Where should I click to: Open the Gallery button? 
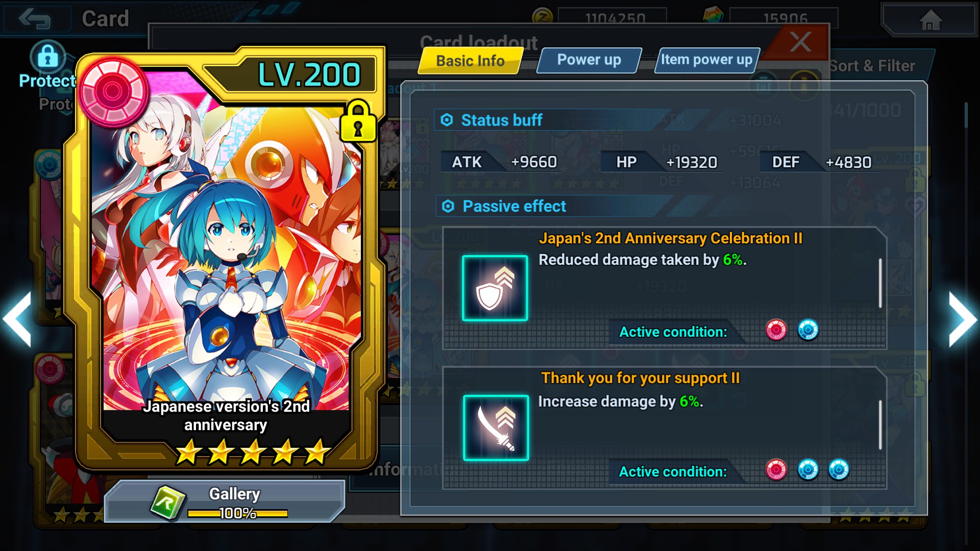(225, 501)
